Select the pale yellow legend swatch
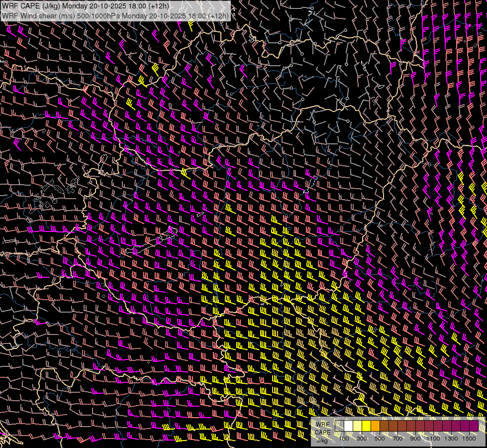This screenshot has height=448, width=487. click(358, 426)
